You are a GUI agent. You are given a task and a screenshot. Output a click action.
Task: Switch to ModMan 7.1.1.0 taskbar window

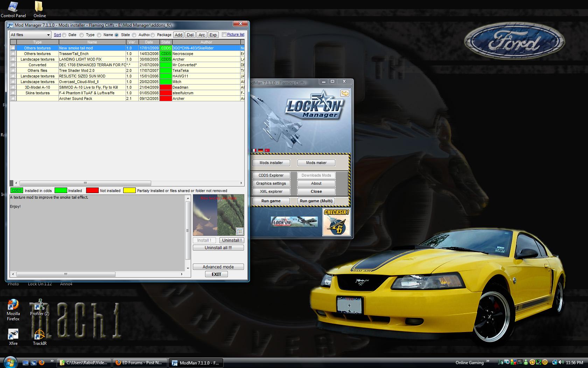(196, 363)
